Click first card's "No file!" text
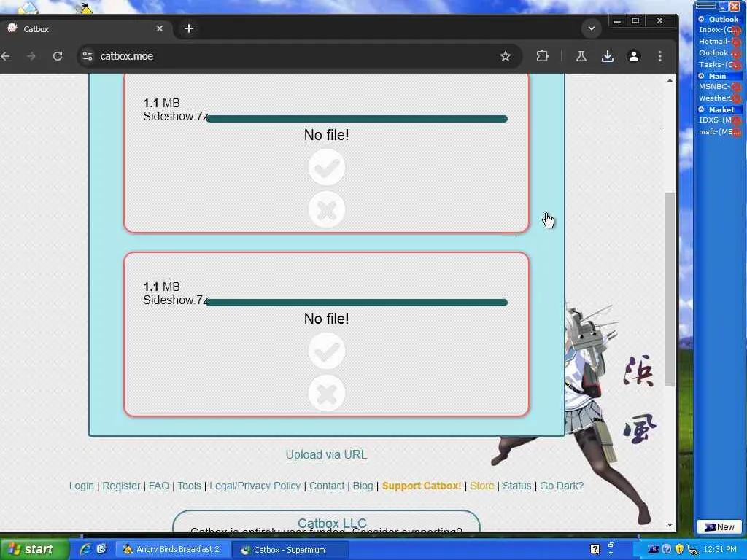The height and width of the screenshot is (560, 747). [x=326, y=135]
